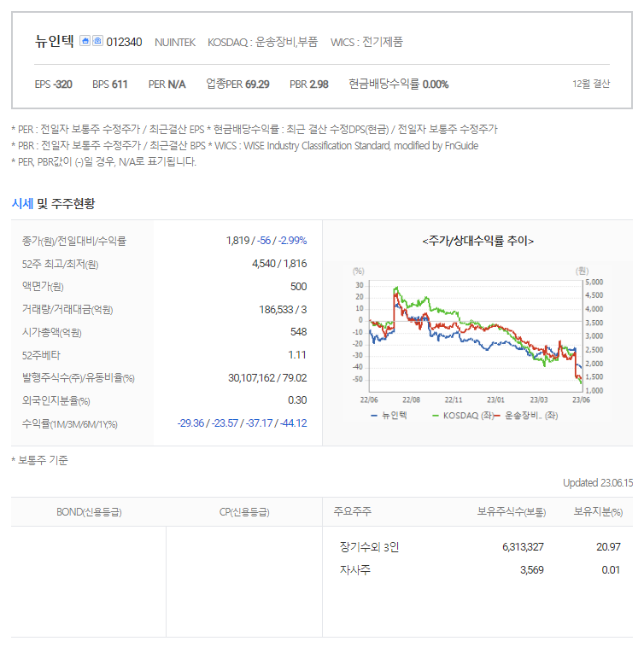Click the 뉴인텍 blue legend entry
644x647 pixels.
tap(389, 416)
